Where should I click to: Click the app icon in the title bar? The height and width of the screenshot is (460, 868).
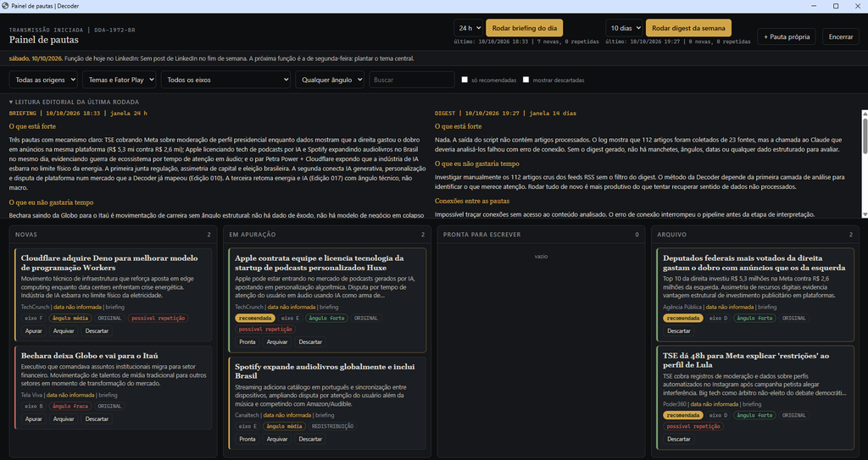(6, 6)
